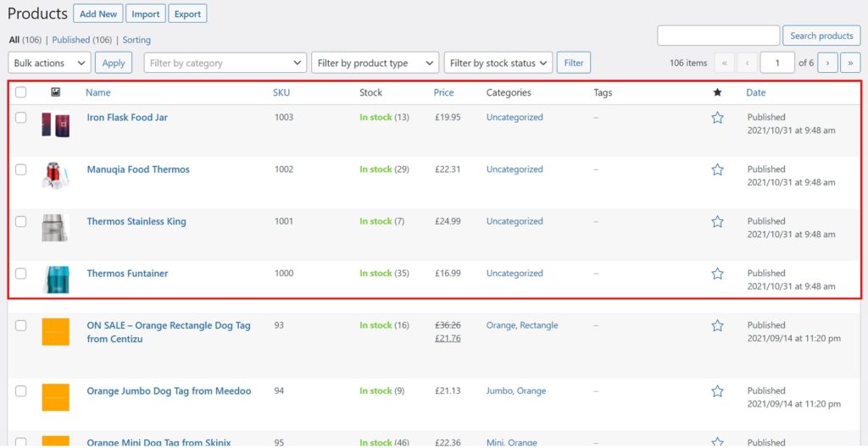The height and width of the screenshot is (448, 868).
Task: Toggle featured star for Orange Jumbo Dog Tag
Action: pos(717,391)
